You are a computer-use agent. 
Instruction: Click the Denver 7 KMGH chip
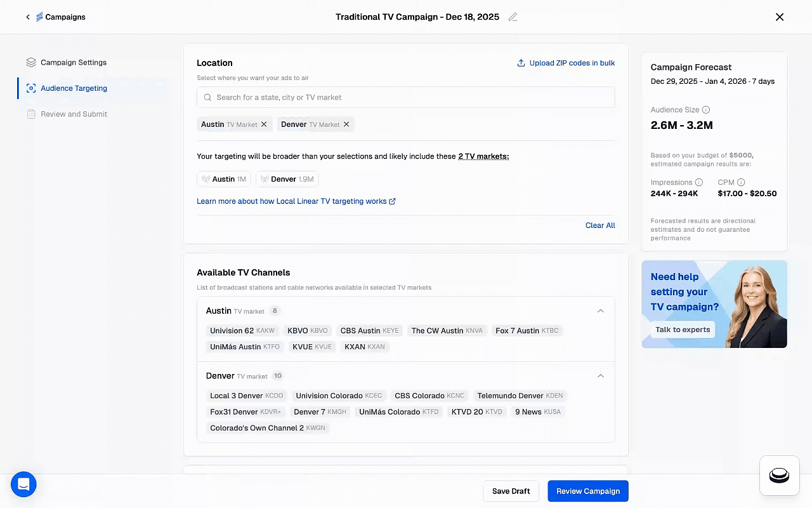[320, 411]
